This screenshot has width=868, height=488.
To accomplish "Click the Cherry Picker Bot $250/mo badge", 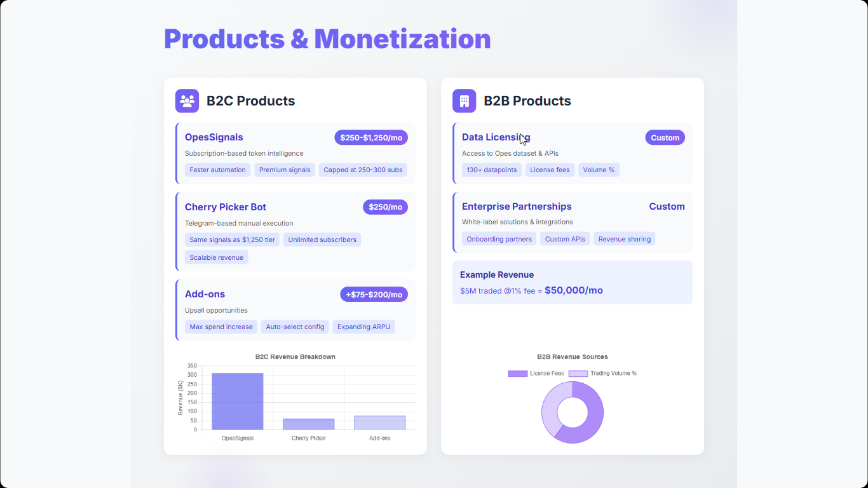I will tap(385, 207).
